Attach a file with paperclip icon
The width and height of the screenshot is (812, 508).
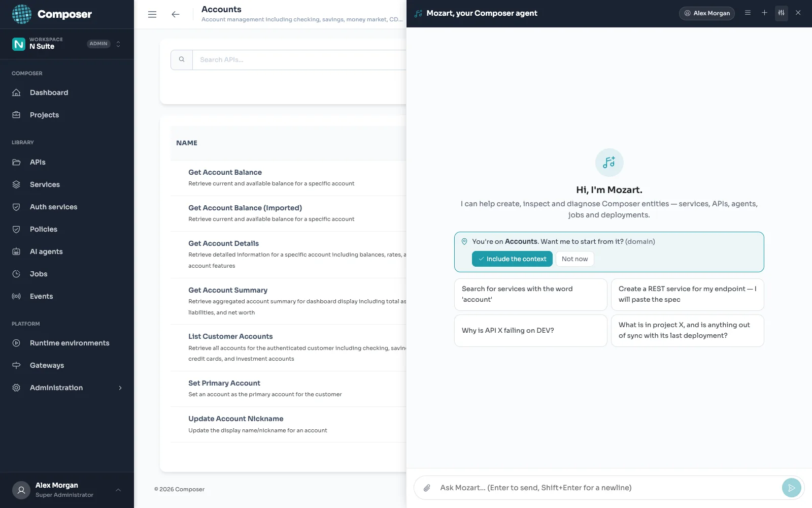pyautogui.click(x=427, y=488)
